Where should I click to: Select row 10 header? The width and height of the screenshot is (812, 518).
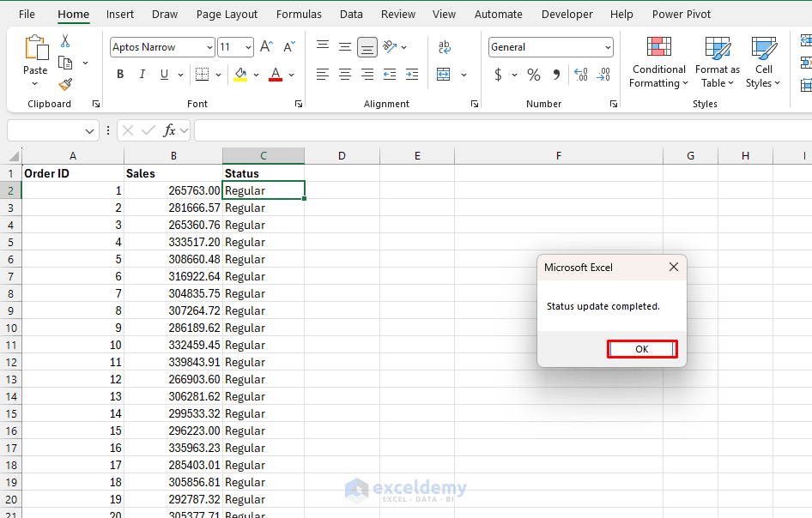click(11, 328)
